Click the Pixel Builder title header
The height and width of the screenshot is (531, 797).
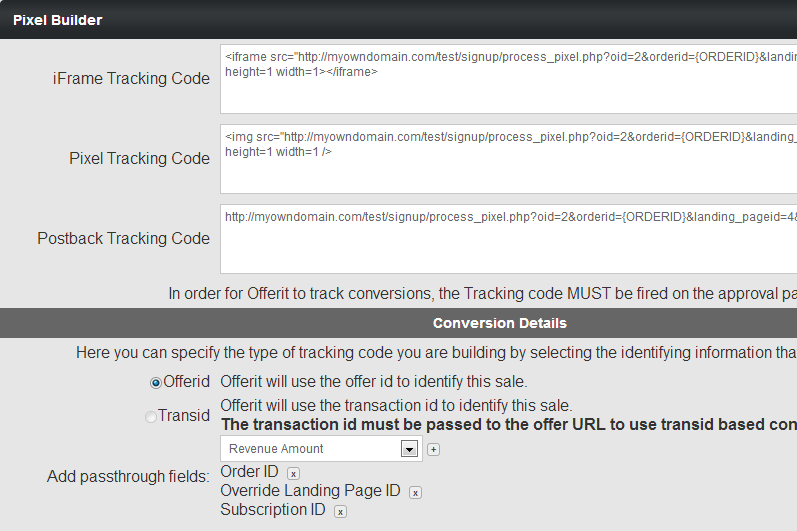[x=57, y=20]
